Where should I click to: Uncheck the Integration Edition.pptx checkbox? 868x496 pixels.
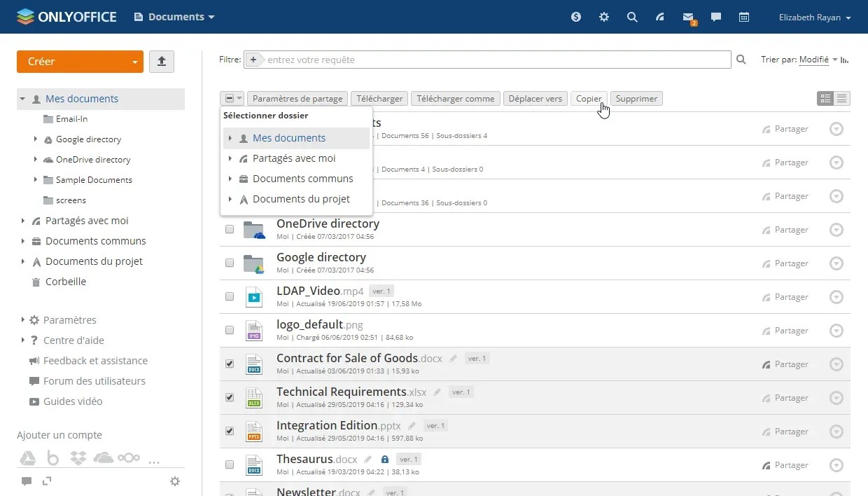(230, 432)
